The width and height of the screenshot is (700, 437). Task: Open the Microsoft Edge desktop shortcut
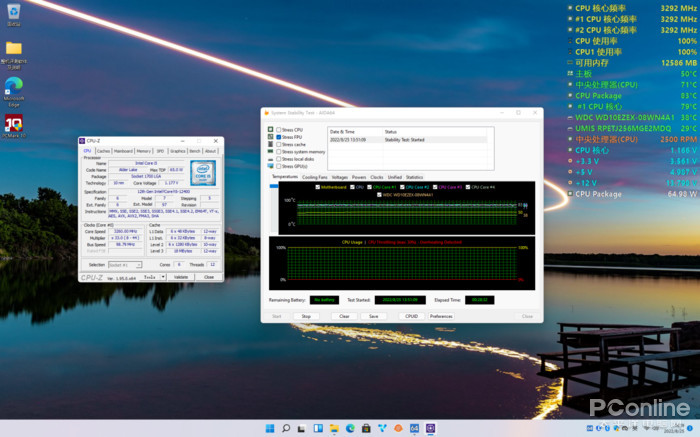[14, 87]
